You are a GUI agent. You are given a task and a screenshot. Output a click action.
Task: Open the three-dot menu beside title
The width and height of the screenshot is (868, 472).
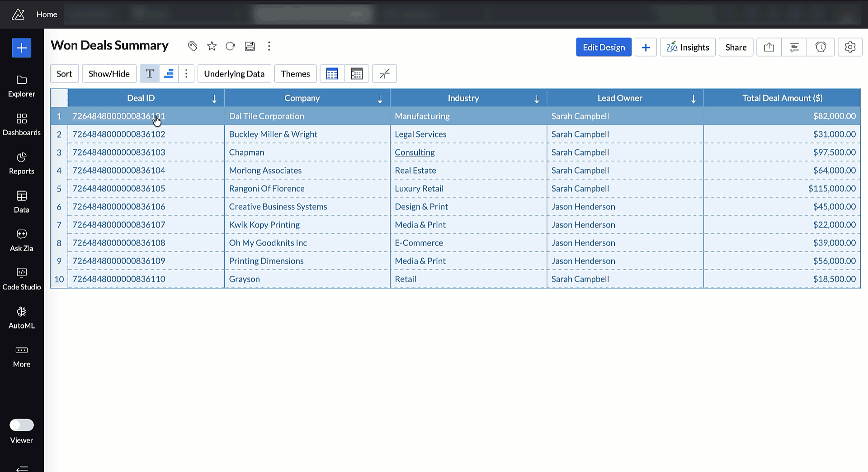(x=269, y=46)
